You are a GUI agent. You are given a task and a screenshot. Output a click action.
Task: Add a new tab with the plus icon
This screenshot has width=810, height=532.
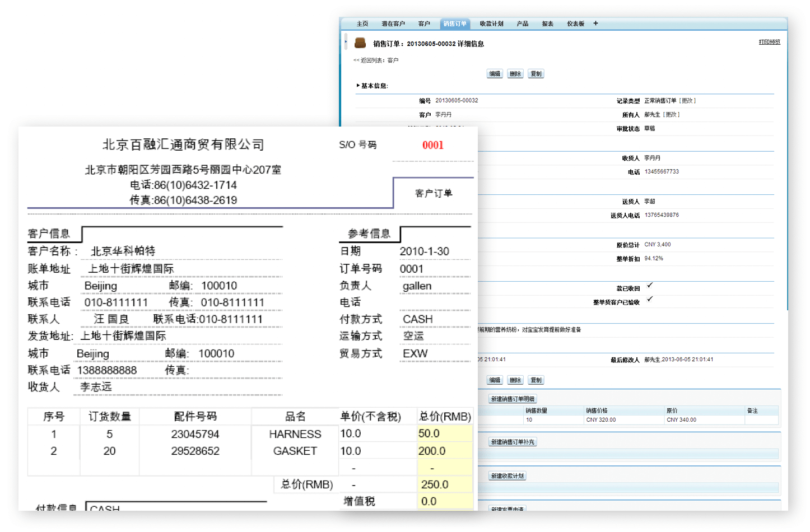click(595, 24)
